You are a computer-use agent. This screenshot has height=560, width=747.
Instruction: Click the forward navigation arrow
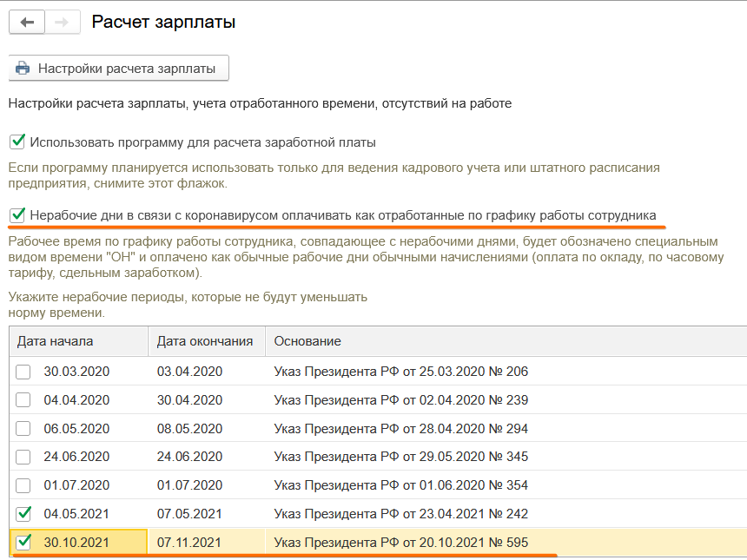click(62, 23)
